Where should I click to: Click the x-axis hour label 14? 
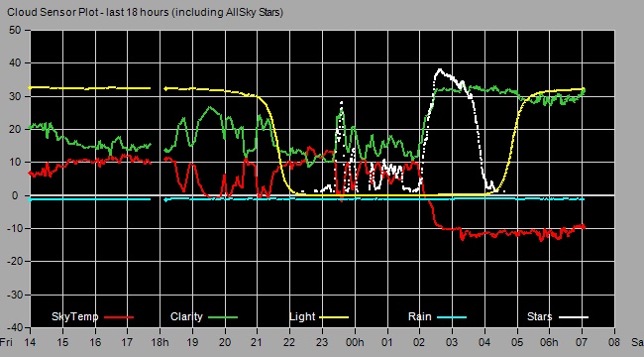point(30,342)
